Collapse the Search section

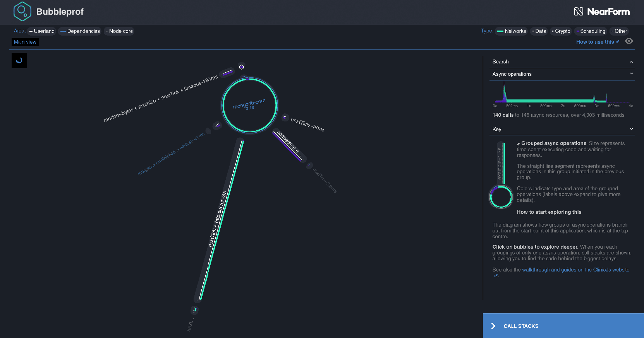tap(631, 62)
